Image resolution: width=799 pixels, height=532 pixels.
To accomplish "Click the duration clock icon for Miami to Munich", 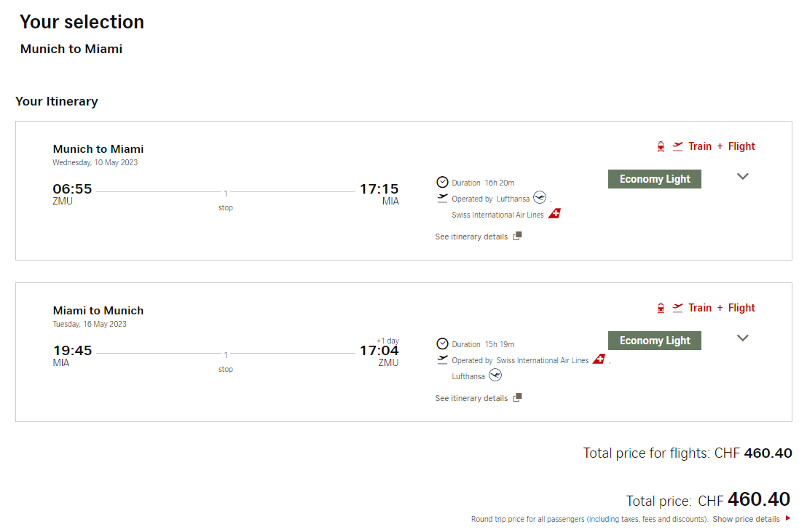I will pos(442,344).
